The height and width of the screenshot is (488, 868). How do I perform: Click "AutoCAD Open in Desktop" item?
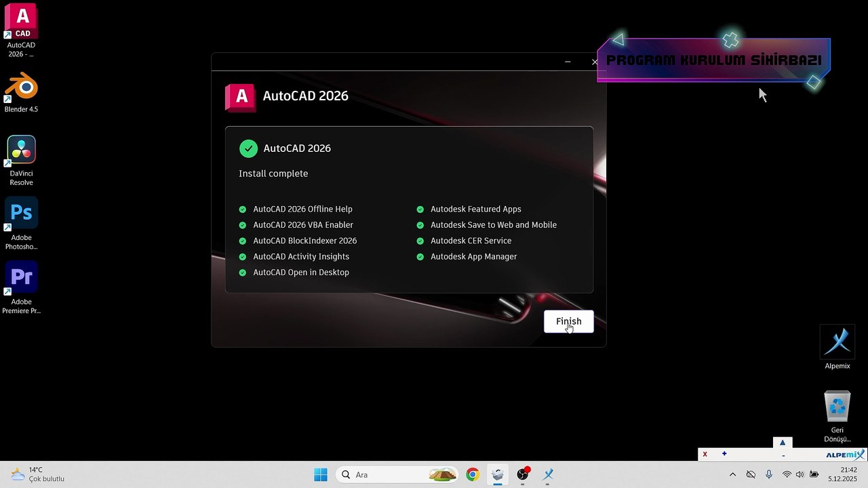click(x=301, y=272)
